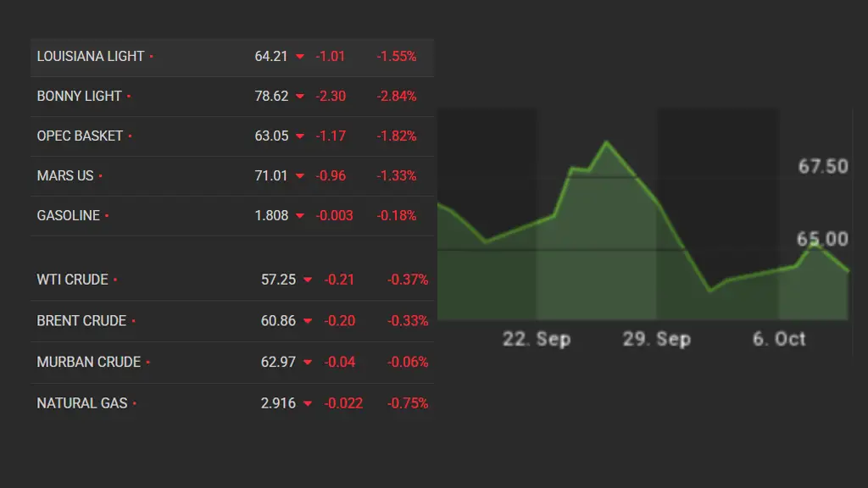The height and width of the screenshot is (488, 868).
Task: Click the red down triangle on the OPEC Basket row
Action: [299, 136]
